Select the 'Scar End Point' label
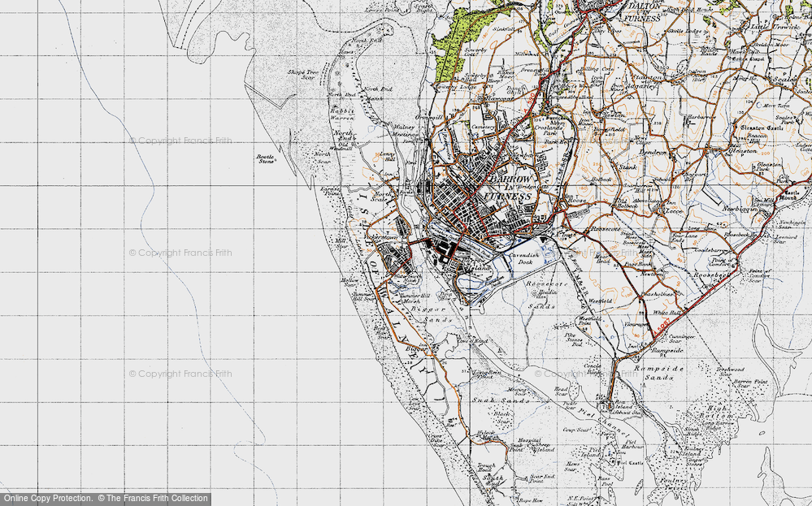812x506 pixels. point(542,478)
